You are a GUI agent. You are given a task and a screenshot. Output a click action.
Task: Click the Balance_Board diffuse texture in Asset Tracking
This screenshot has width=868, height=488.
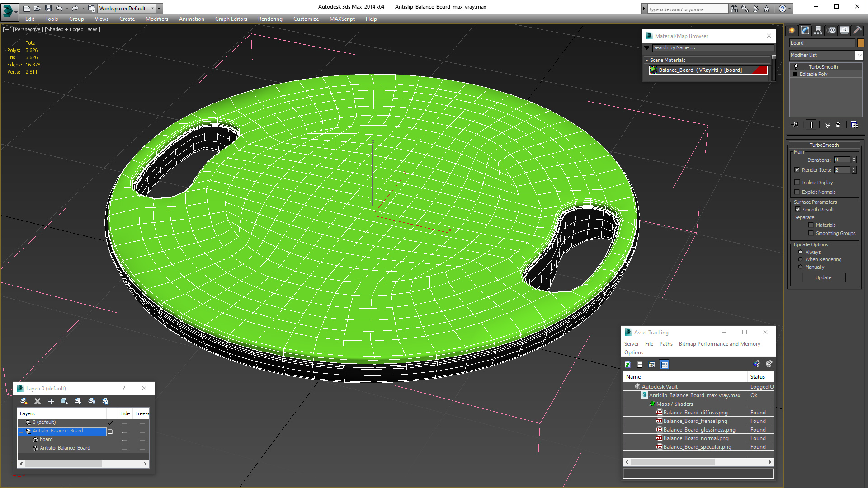coord(694,412)
